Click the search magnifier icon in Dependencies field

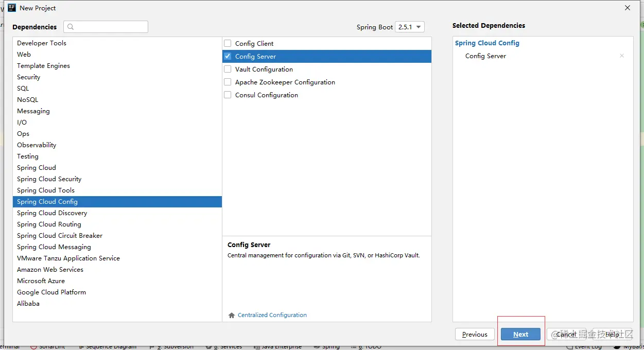[71, 27]
